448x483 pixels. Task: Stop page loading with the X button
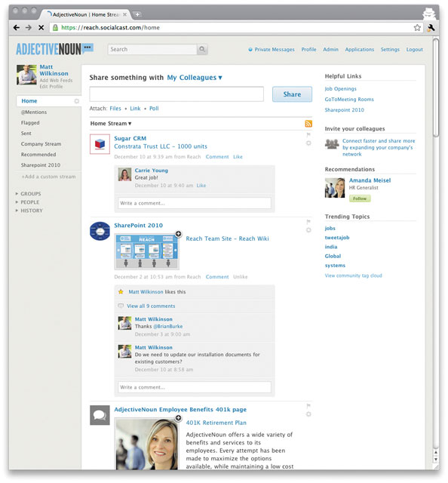pyautogui.click(x=41, y=28)
